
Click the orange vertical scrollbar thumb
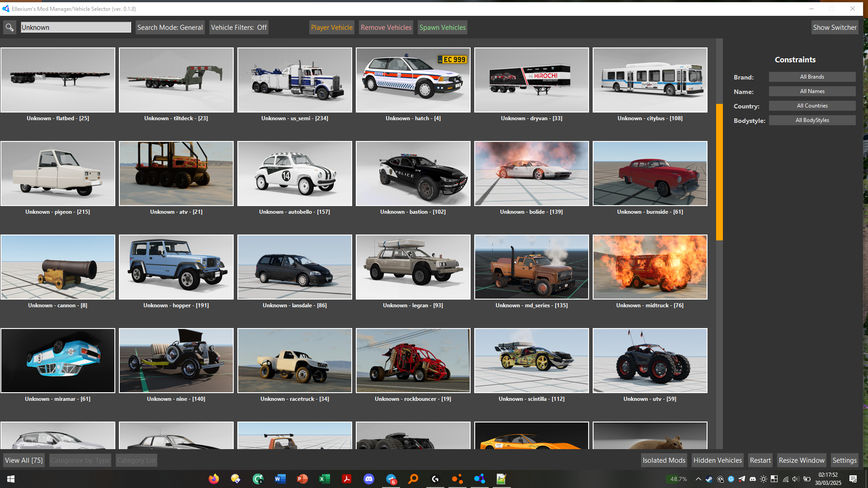coord(719,172)
